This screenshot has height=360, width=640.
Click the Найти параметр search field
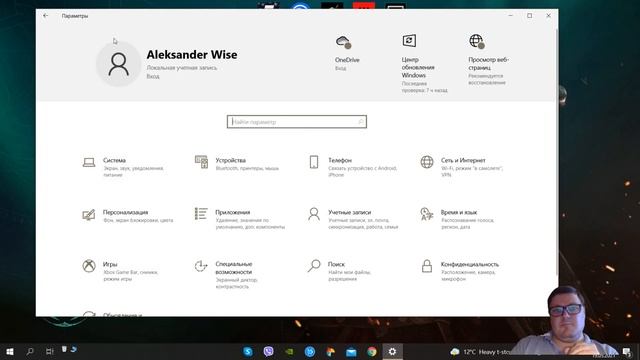pos(297,122)
